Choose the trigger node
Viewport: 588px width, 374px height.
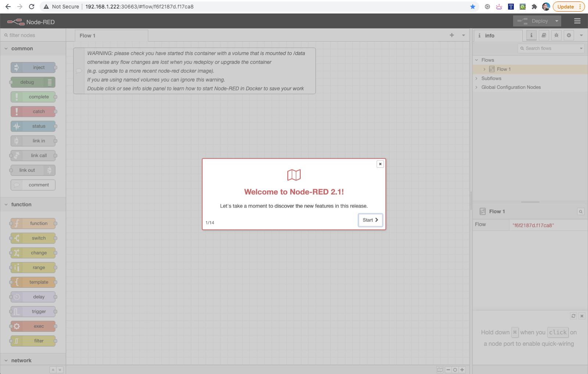click(x=33, y=312)
